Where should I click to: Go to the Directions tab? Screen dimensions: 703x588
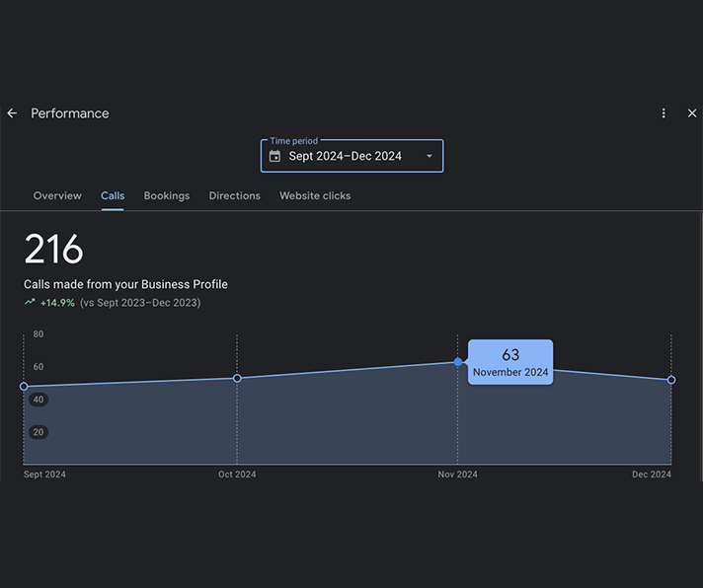(x=235, y=195)
